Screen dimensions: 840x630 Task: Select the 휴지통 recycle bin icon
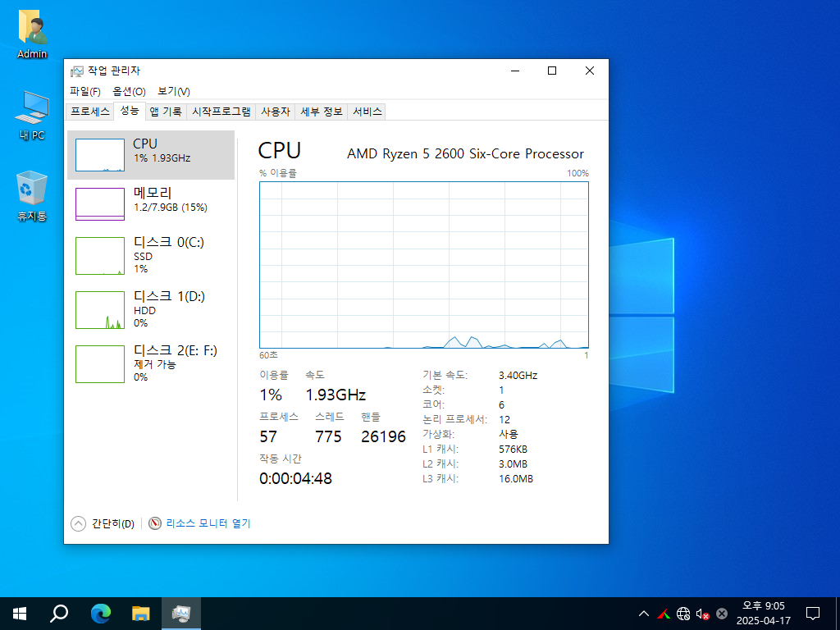pyautogui.click(x=32, y=196)
